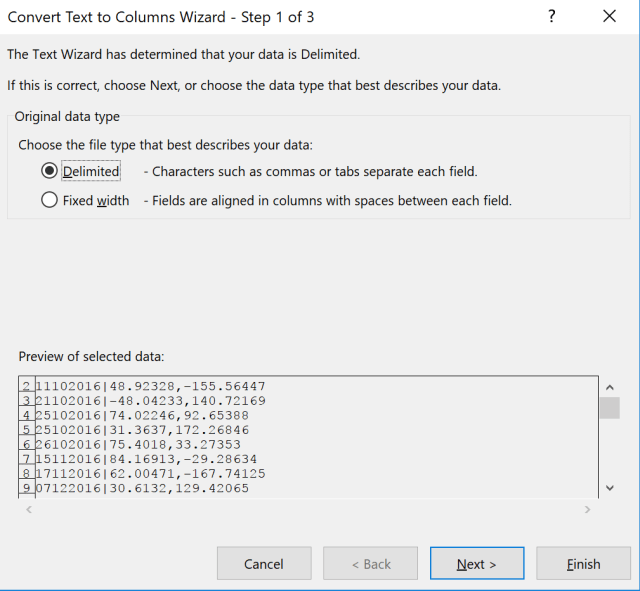Click preview row 21102016|-48.04233,140.72169
Image resolution: width=640 pixels, height=591 pixels.
(x=150, y=401)
